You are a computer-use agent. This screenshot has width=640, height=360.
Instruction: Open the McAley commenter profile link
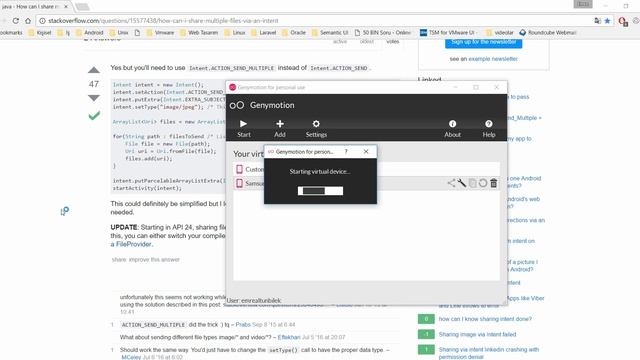pos(131,357)
